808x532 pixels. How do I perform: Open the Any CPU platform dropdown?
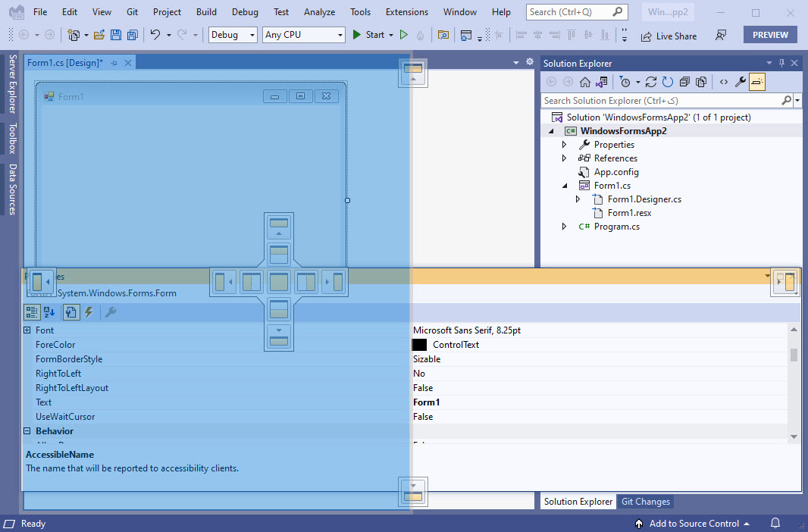pos(303,35)
